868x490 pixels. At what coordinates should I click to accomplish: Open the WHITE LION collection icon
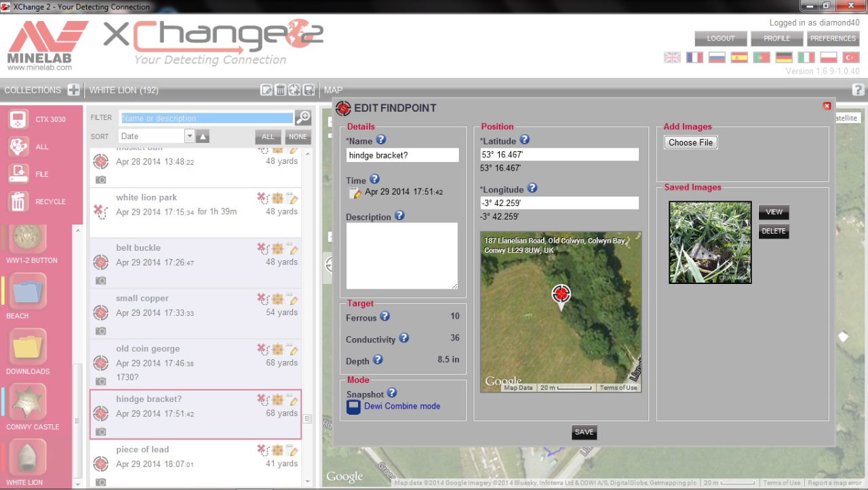click(x=28, y=458)
